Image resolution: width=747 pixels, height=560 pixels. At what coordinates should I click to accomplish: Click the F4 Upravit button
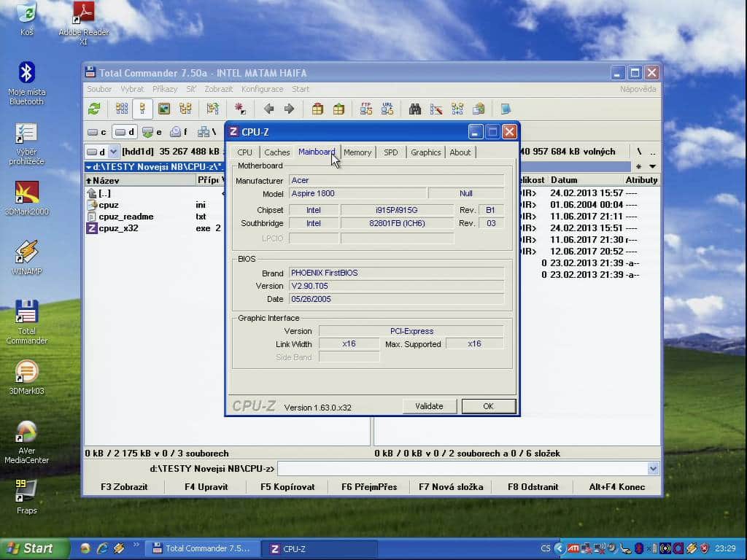(206, 486)
